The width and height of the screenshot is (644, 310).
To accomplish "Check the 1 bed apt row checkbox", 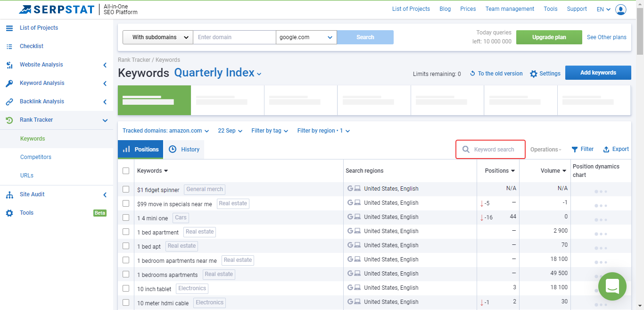I will coord(126,246).
